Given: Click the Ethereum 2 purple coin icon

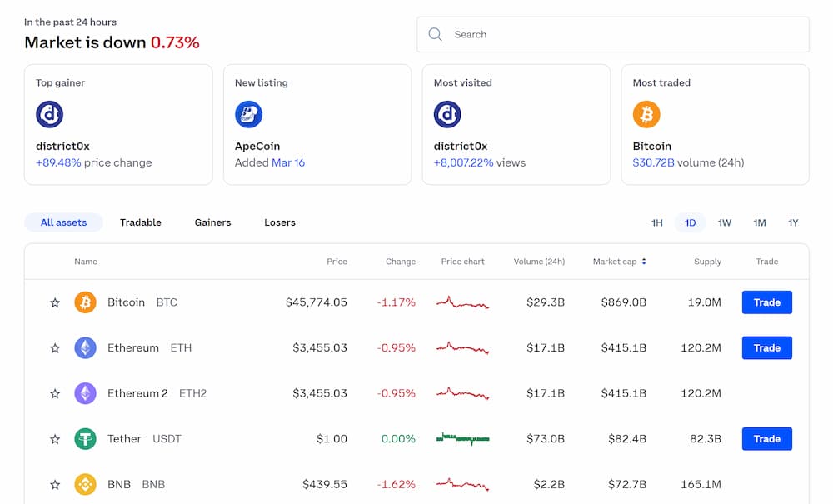Looking at the screenshot, I should tap(85, 393).
